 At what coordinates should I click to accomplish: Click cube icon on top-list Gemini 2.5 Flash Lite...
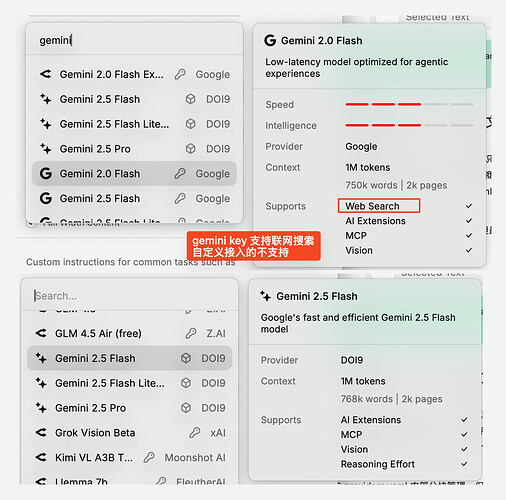[x=190, y=124]
